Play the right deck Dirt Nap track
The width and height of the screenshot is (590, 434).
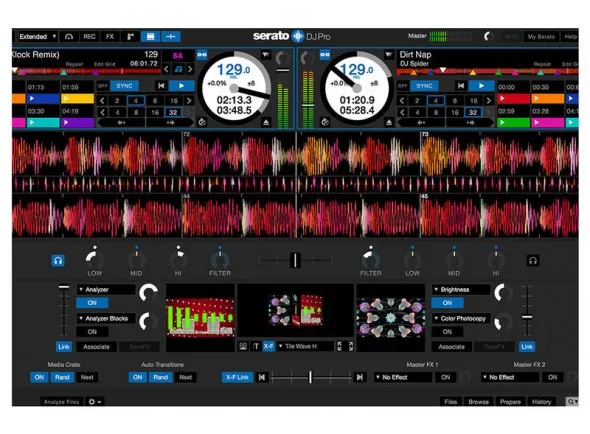pyautogui.click(x=481, y=86)
